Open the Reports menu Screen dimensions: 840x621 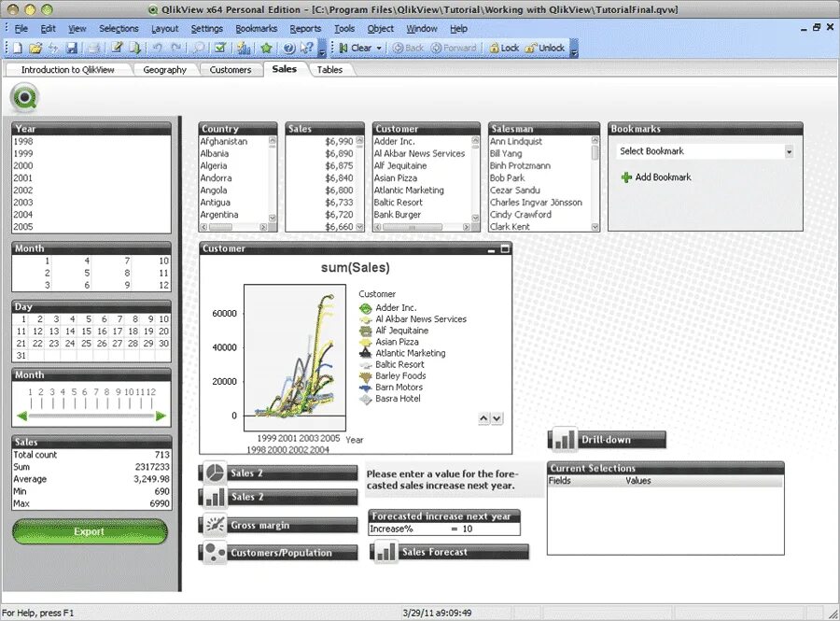pyautogui.click(x=305, y=28)
